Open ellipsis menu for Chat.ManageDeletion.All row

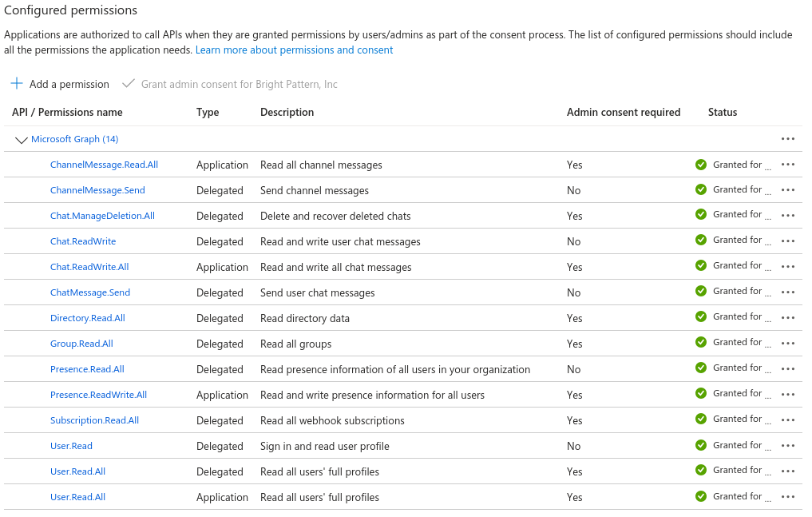[788, 216]
